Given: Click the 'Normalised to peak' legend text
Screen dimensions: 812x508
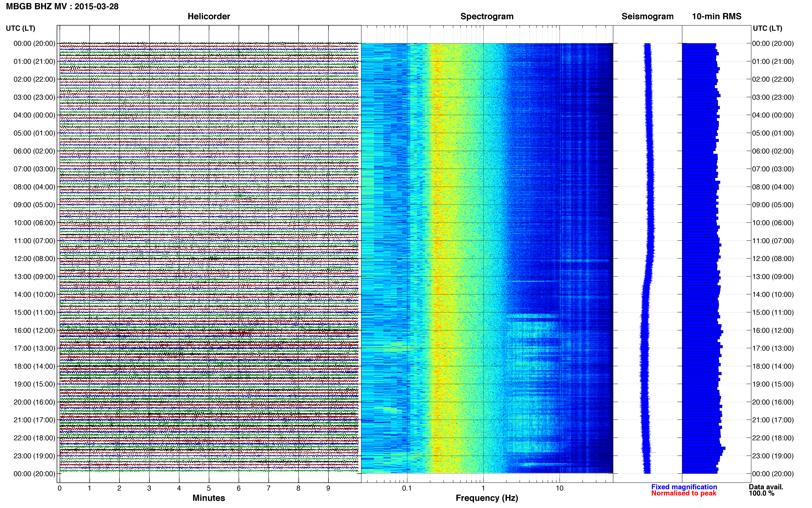Looking at the screenshot, I should click(684, 493).
